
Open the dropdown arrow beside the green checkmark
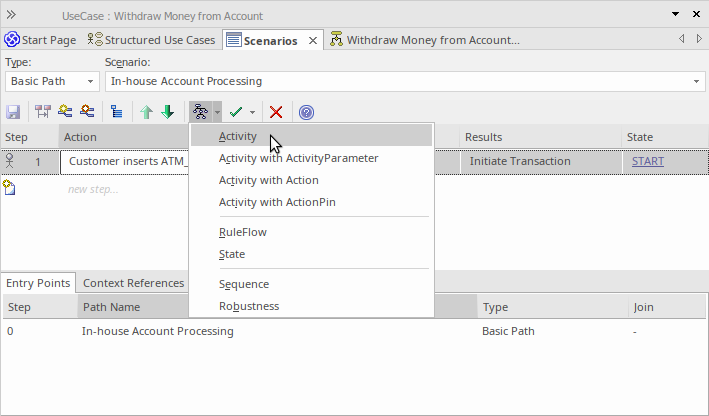(252, 113)
